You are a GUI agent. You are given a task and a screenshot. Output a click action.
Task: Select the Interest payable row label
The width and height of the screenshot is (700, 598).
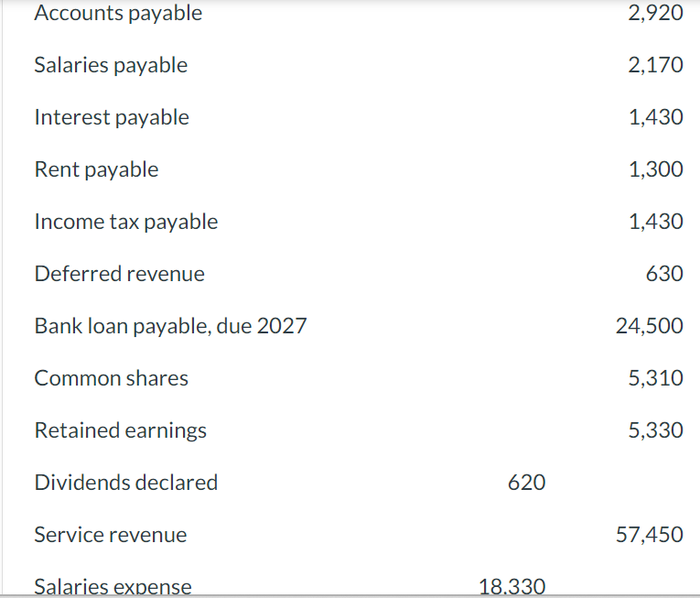coord(112,117)
